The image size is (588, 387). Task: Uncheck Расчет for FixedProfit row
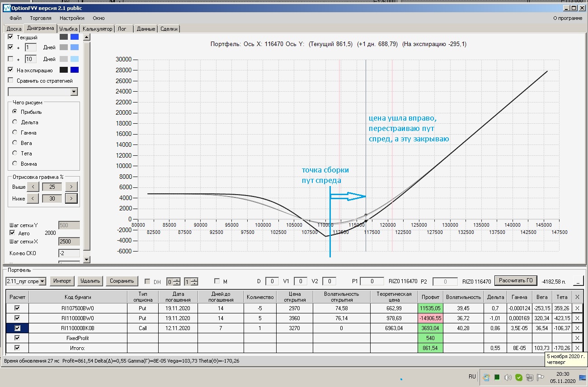pos(17,338)
